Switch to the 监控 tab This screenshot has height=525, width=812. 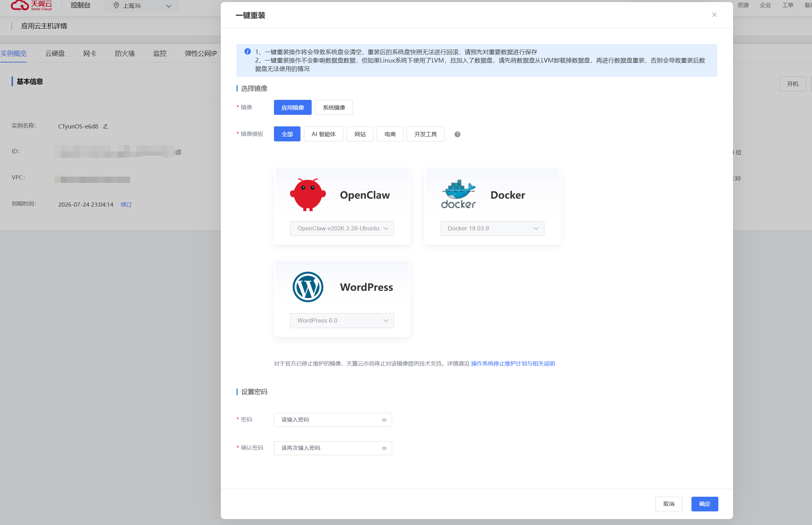pyautogui.click(x=160, y=53)
